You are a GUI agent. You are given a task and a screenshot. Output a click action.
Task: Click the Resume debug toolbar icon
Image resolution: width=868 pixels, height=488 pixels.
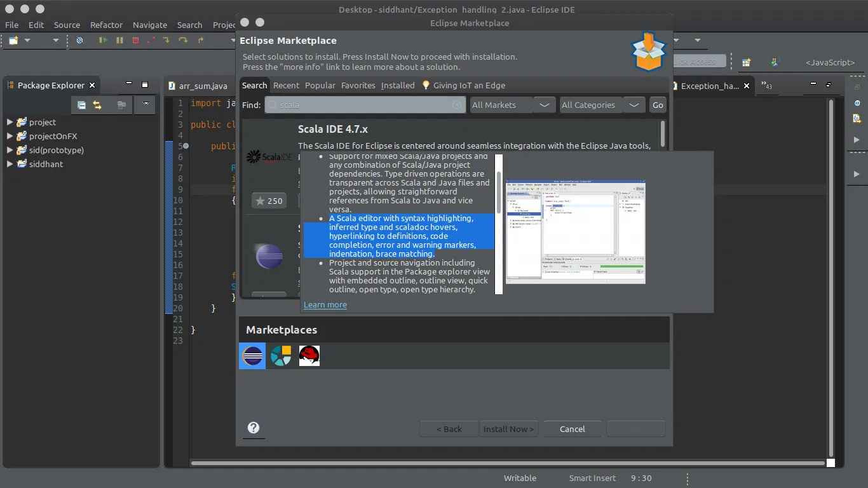coord(103,40)
